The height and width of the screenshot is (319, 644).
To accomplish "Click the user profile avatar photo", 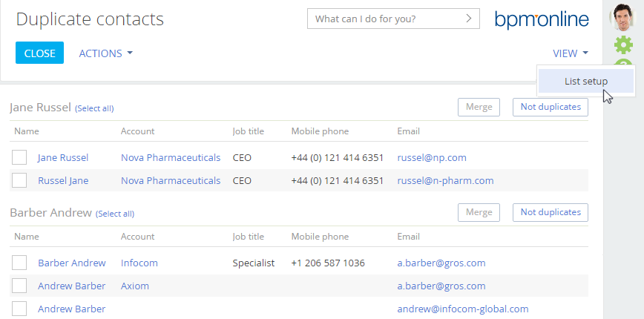I will [x=623, y=16].
